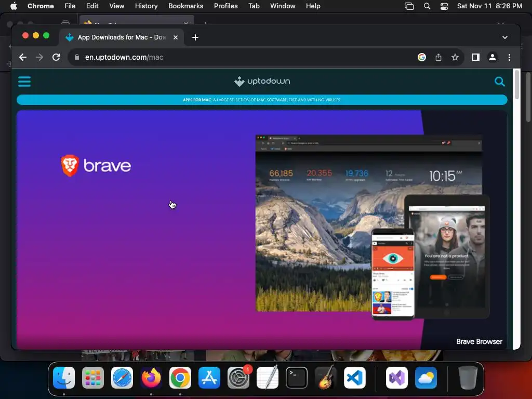
Task: Open System Settings from the Dock
Action: point(238,378)
